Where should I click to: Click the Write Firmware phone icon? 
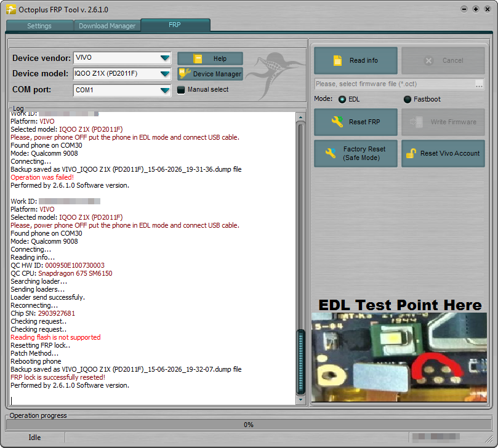416,122
